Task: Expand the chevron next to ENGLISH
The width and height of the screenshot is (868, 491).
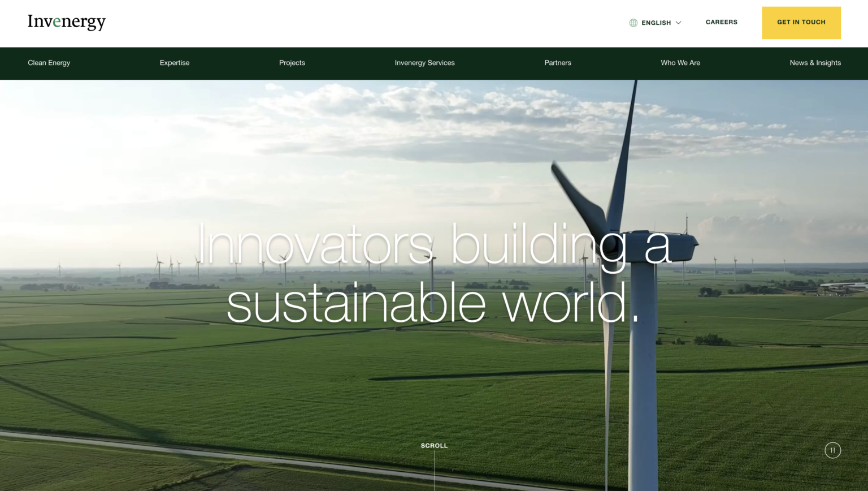Action: pos(678,23)
